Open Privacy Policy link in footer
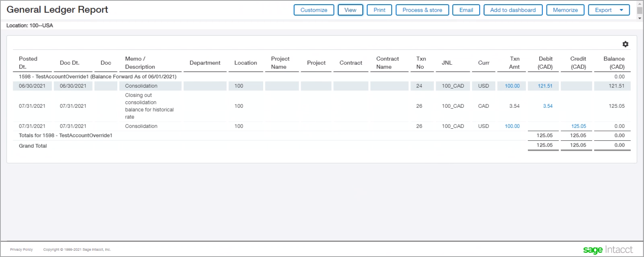644x257 pixels. (21, 250)
